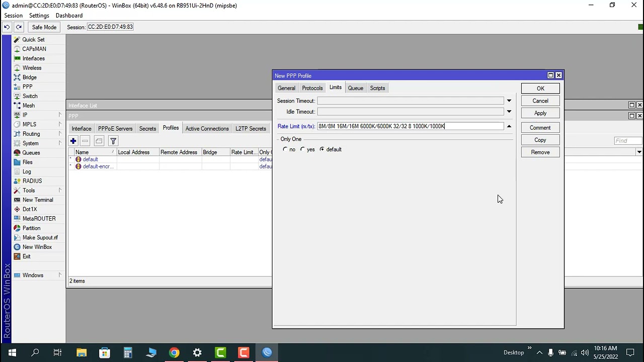Select 'default-encr...' profile row
Viewport: 644px width, 362px height.
(171, 166)
